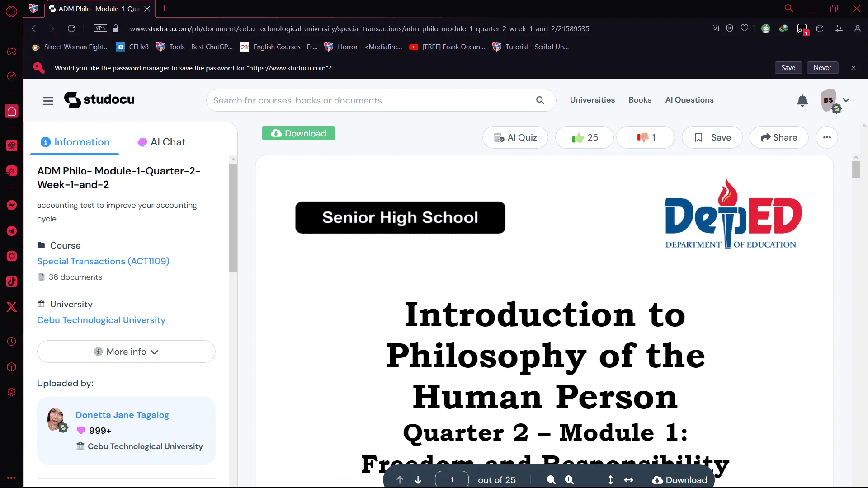
Task: Zoom in the document
Action: [570, 480]
